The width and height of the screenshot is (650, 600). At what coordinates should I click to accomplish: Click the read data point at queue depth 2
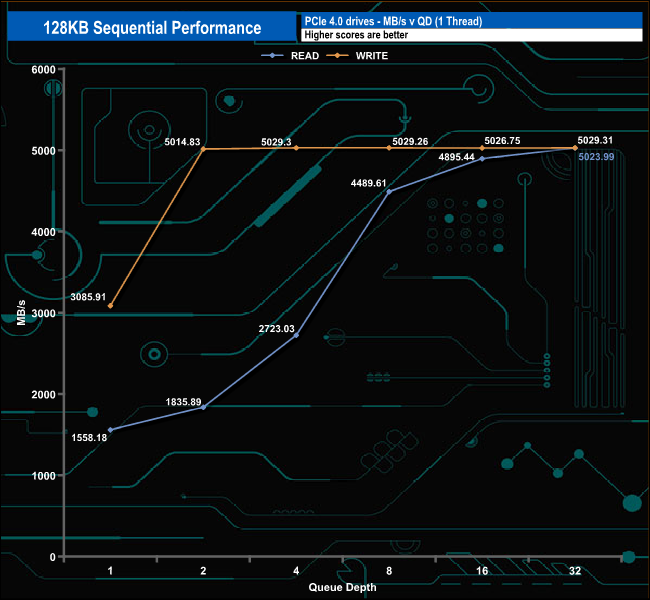(x=203, y=408)
